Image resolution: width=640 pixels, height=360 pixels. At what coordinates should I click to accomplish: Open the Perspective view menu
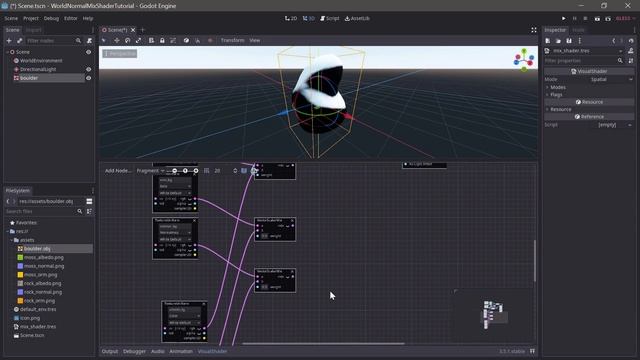point(120,53)
